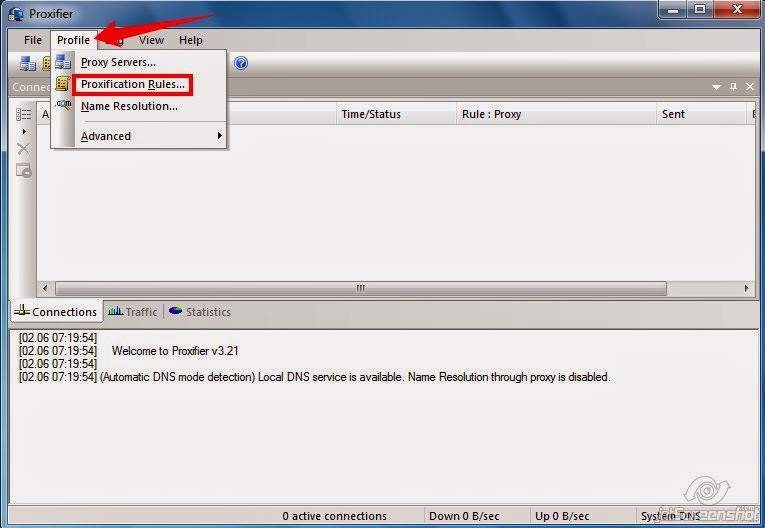Click the horizontal scrollbar left arrow

45,288
